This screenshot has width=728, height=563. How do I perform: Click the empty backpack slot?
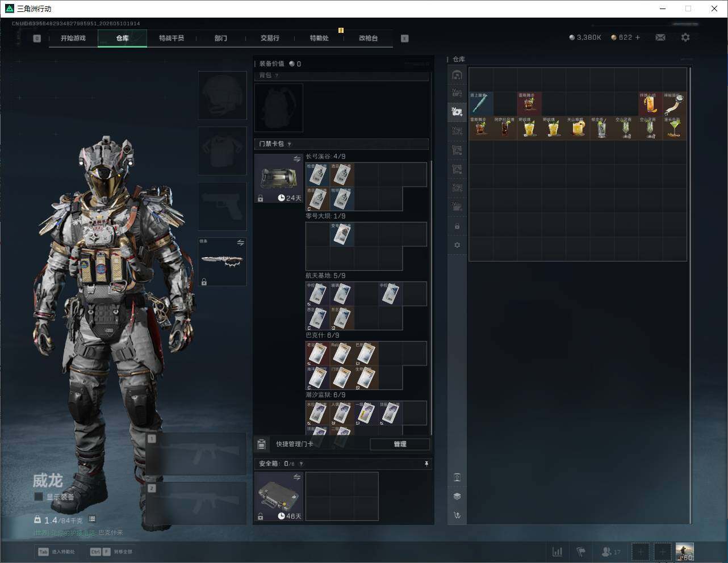pyautogui.click(x=279, y=108)
